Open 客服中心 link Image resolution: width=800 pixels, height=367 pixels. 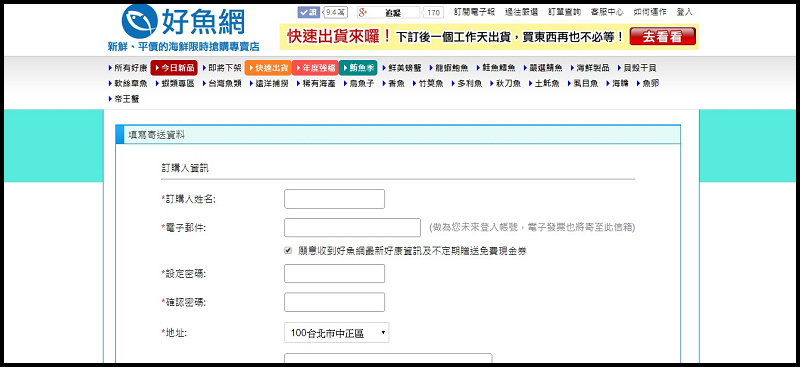coord(607,12)
